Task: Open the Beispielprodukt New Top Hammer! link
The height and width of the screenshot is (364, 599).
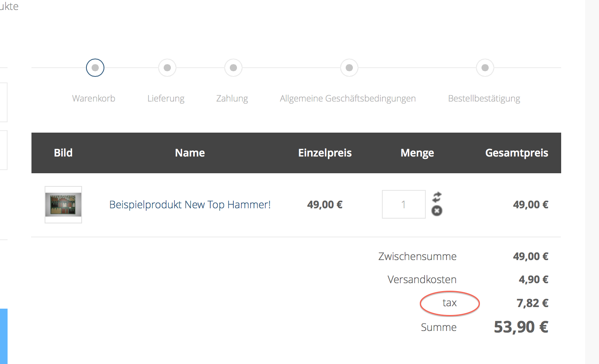Action: pos(190,205)
